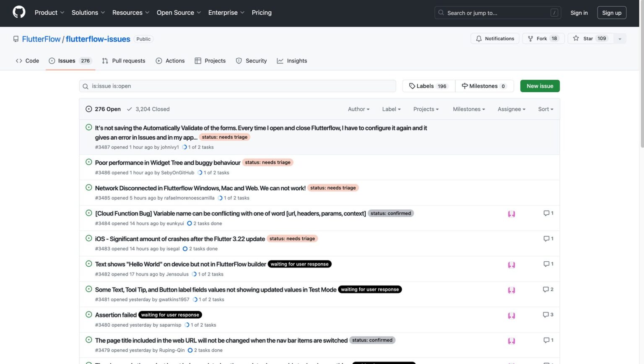Click the Labels tag button

(428, 86)
